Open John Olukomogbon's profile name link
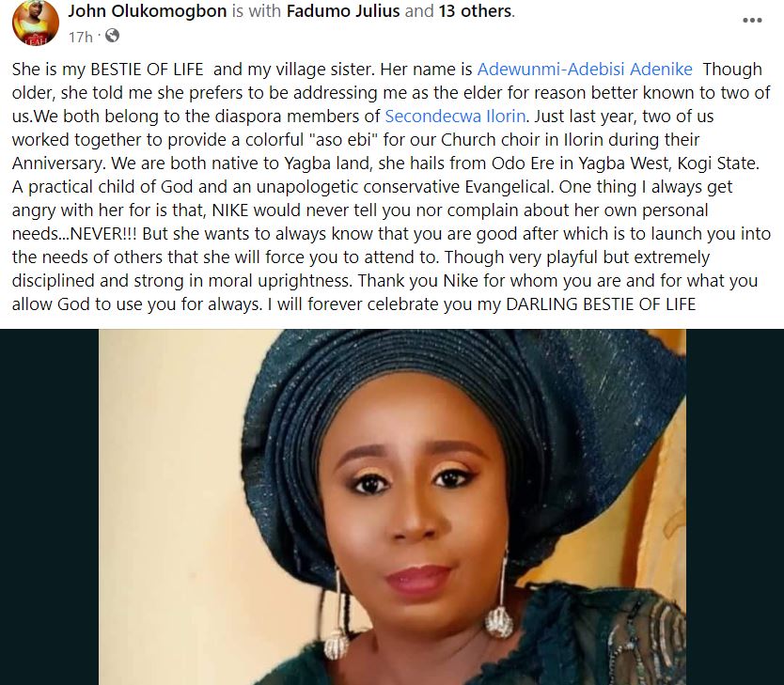 [x=148, y=10]
